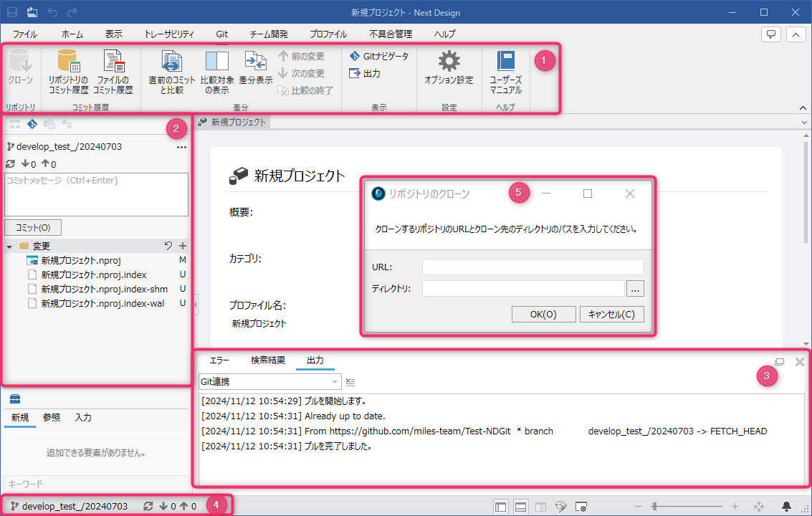
Task: Click the commit message text box
Action: tap(96, 194)
